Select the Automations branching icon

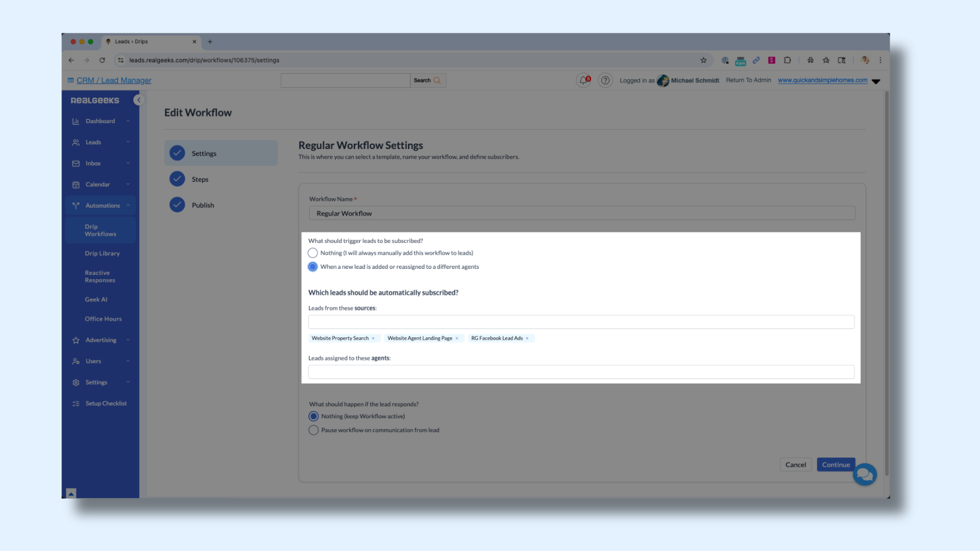(x=76, y=205)
